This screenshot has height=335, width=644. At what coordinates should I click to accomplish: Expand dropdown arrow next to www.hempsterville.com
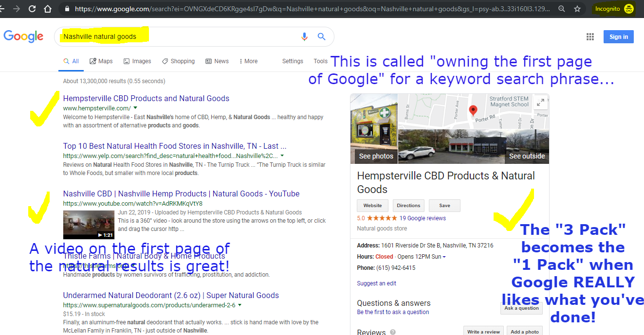[135, 108]
